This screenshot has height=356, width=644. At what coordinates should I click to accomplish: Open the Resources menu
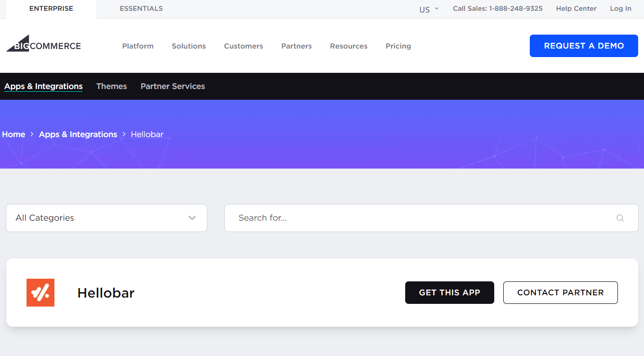tap(349, 46)
